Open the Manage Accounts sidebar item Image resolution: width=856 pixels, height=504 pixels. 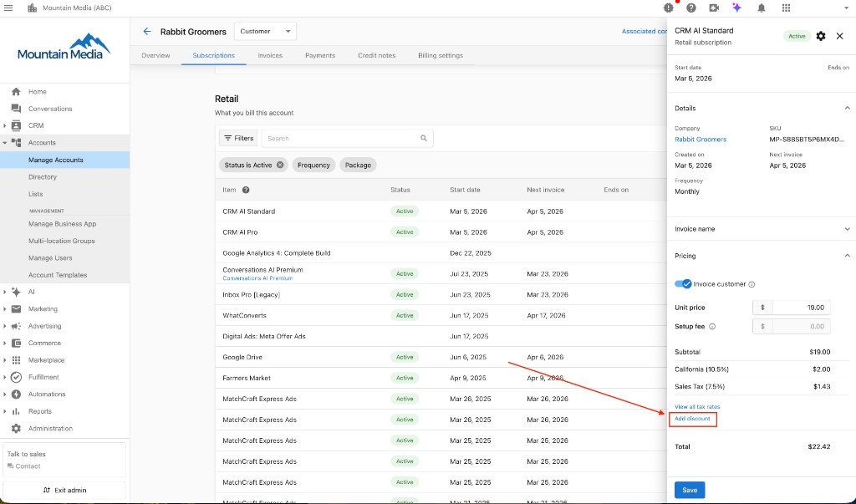tap(64, 160)
